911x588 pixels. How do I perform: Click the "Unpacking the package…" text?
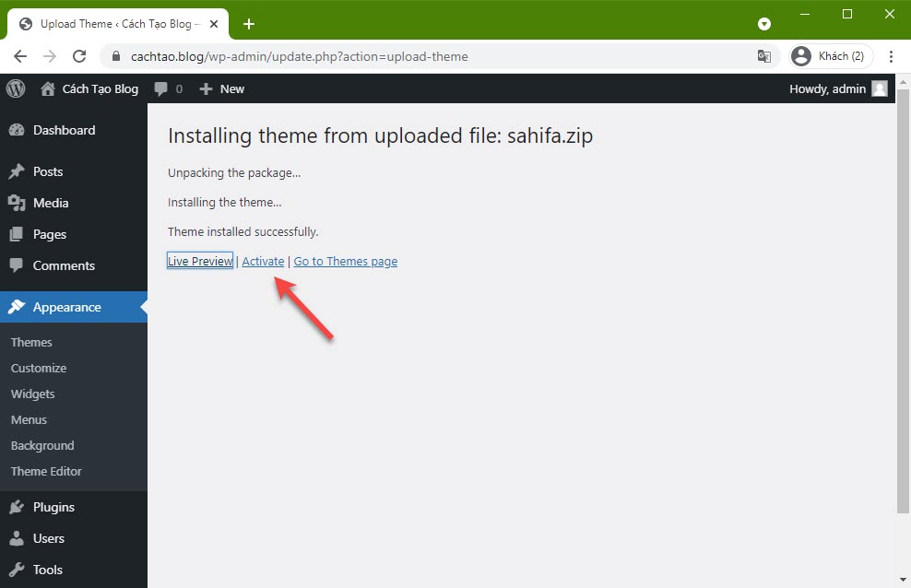(234, 172)
